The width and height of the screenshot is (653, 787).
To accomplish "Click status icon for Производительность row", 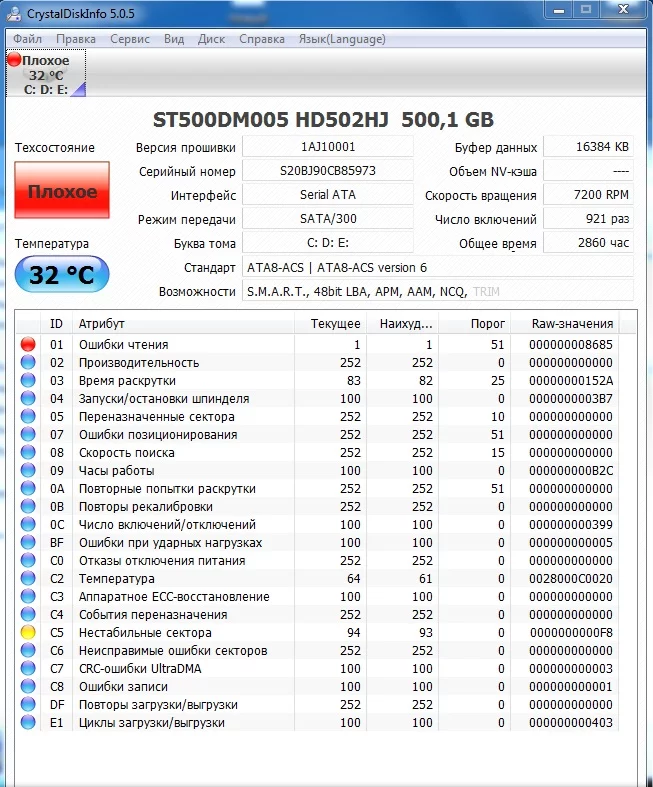I will click(x=28, y=362).
